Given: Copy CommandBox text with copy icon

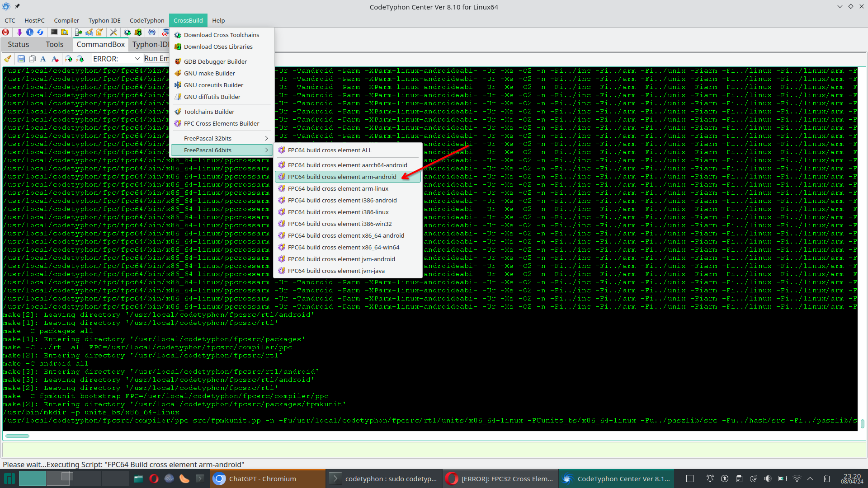Looking at the screenshot, I should tap(32, 59).
